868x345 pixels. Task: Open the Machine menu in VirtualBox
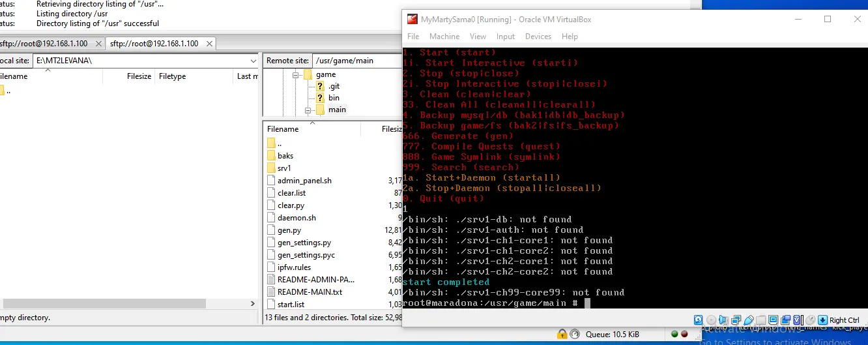[444, 37]
